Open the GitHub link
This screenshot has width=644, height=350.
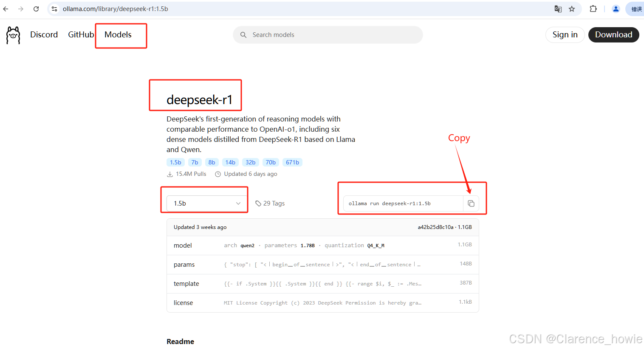[81, 35]
